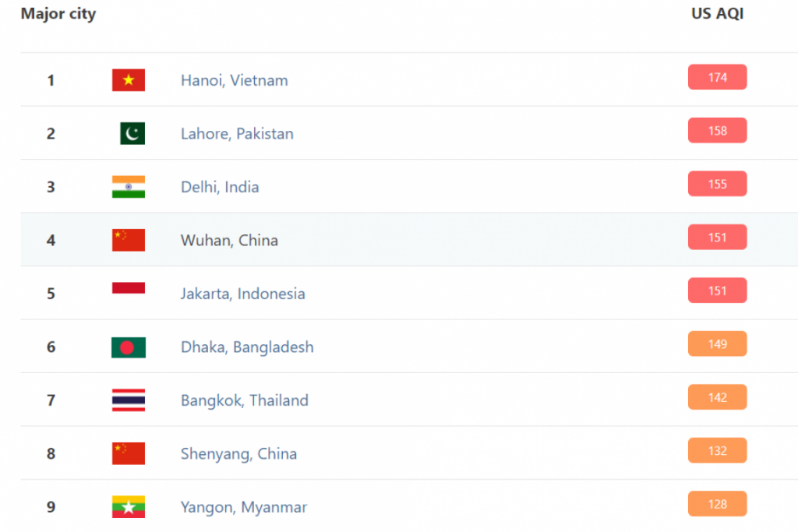Image resolution: width=798 pixels, height=532 pixels.
Task: Click the China flag beside Shenyang
Action: point(129,453)
